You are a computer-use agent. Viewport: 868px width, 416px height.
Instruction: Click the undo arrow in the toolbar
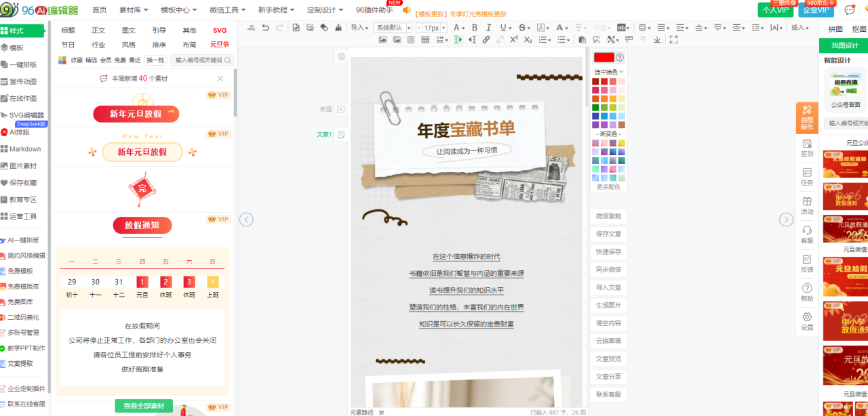click(265, 28)
